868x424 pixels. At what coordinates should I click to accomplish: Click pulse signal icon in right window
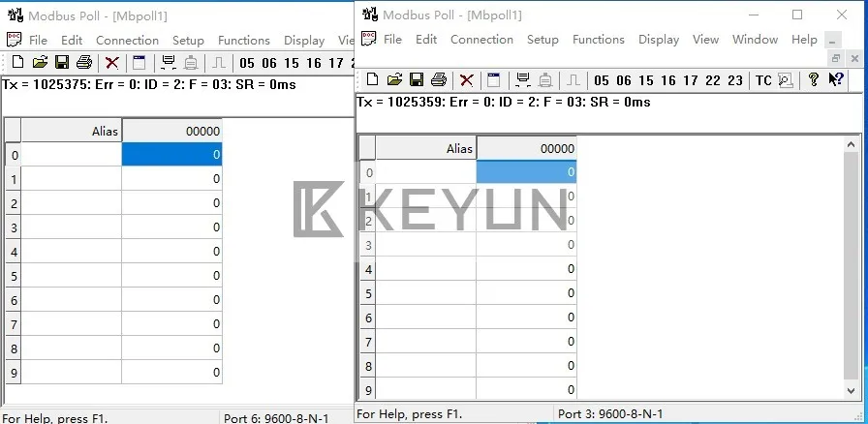tap(573, 80)
